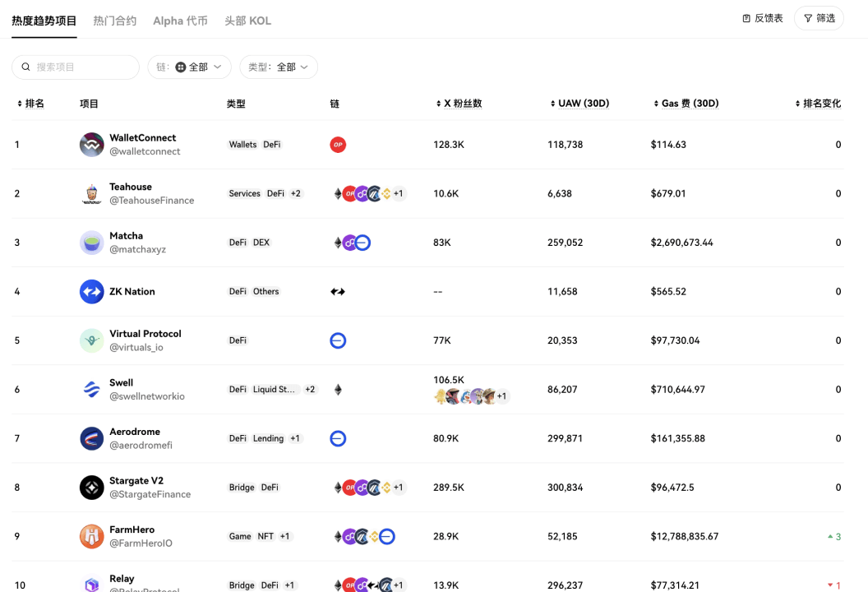Click the Base chain icon in Virtual Protocol row
The image size is (868, 592).
click(x=338, y=340)
